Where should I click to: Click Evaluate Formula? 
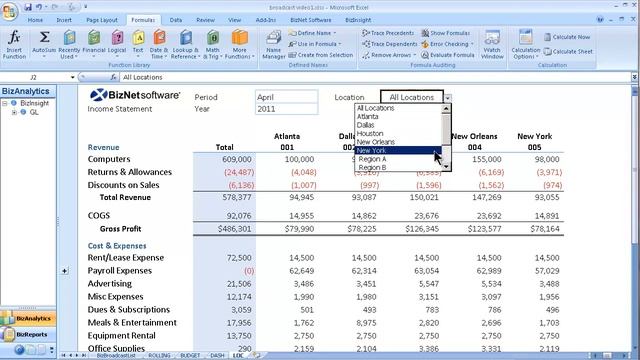[448, 55]
